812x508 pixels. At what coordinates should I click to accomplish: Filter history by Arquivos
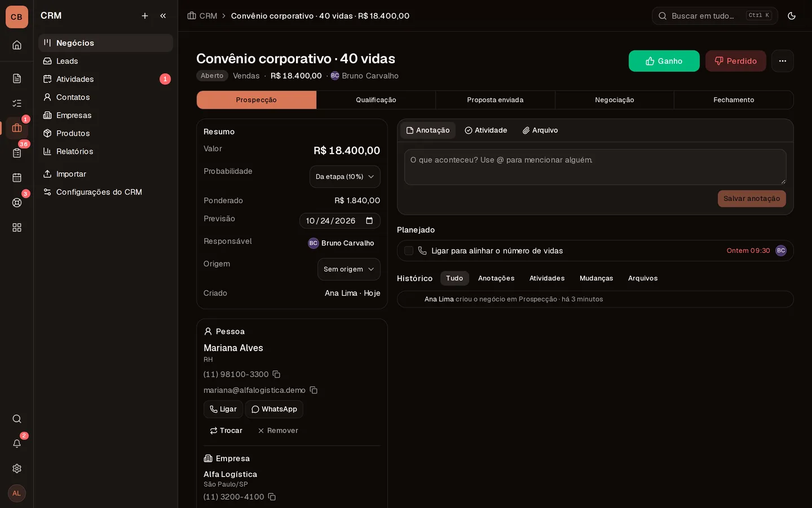(643, 278)
